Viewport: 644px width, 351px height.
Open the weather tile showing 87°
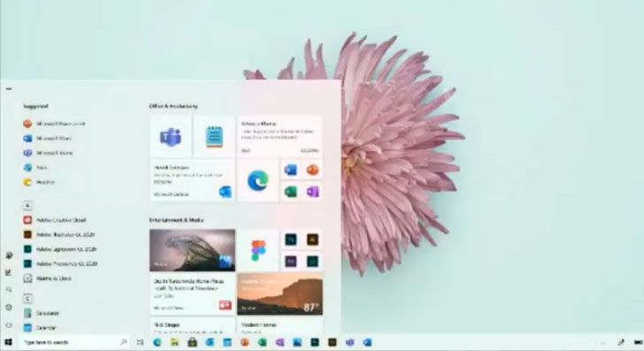tap(280, 294)
